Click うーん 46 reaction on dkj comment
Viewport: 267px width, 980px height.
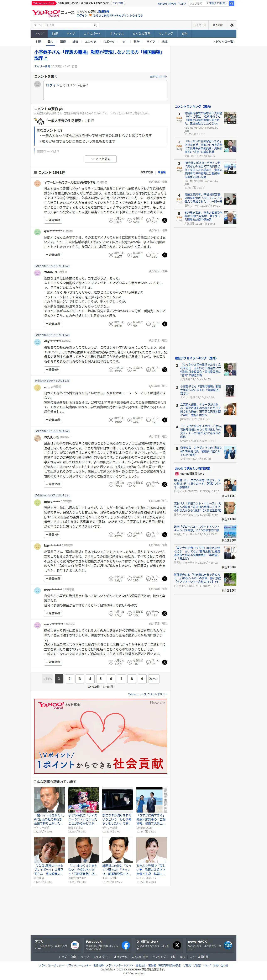coord(148,370)
